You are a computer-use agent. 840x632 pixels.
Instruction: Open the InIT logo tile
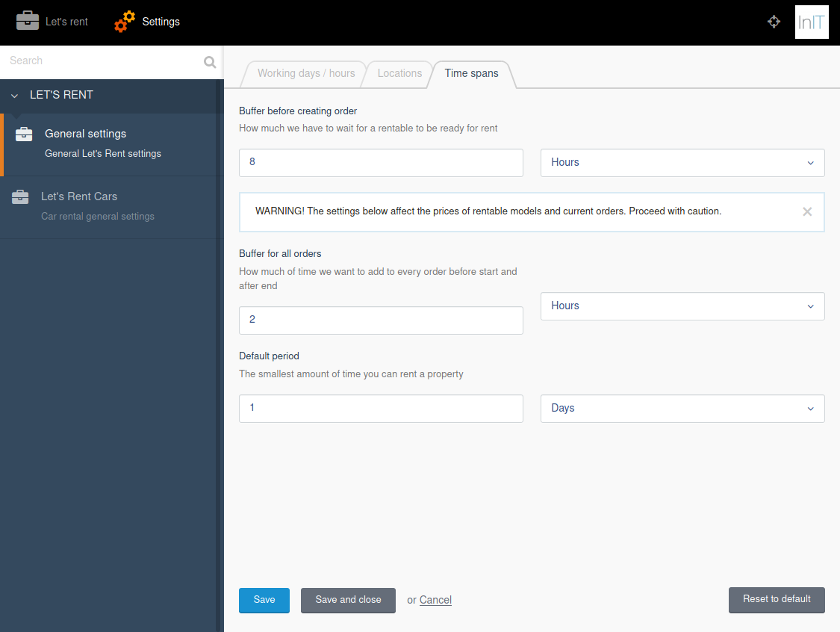(x=812, y=22)
